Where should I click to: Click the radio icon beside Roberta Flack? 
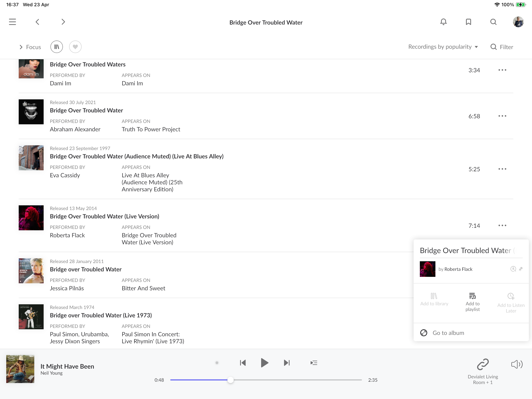513,269
